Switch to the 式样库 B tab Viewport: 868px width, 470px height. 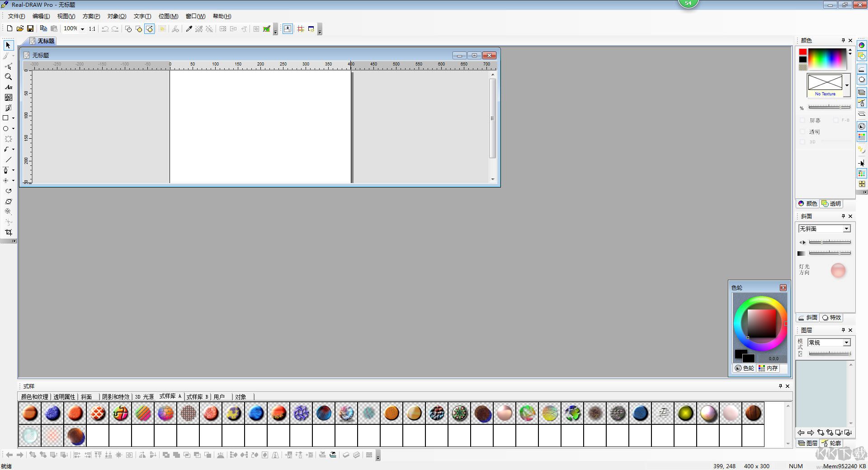[x=196, y=397]
